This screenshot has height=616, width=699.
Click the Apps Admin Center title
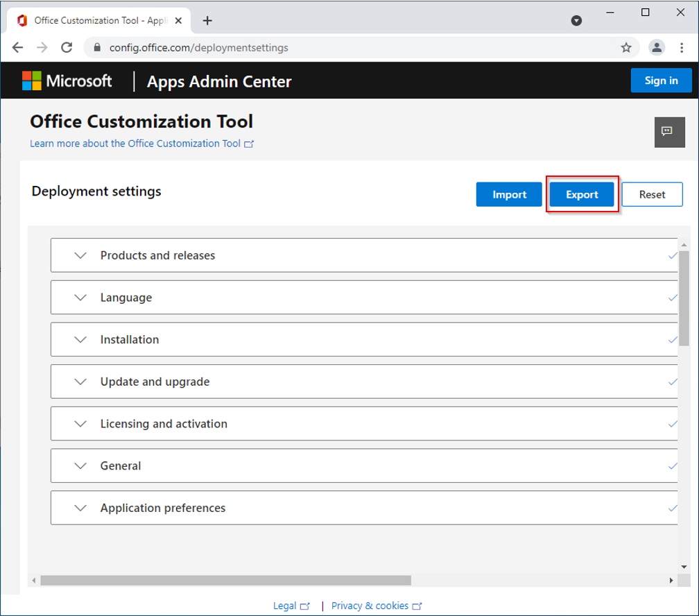point(219,82)
